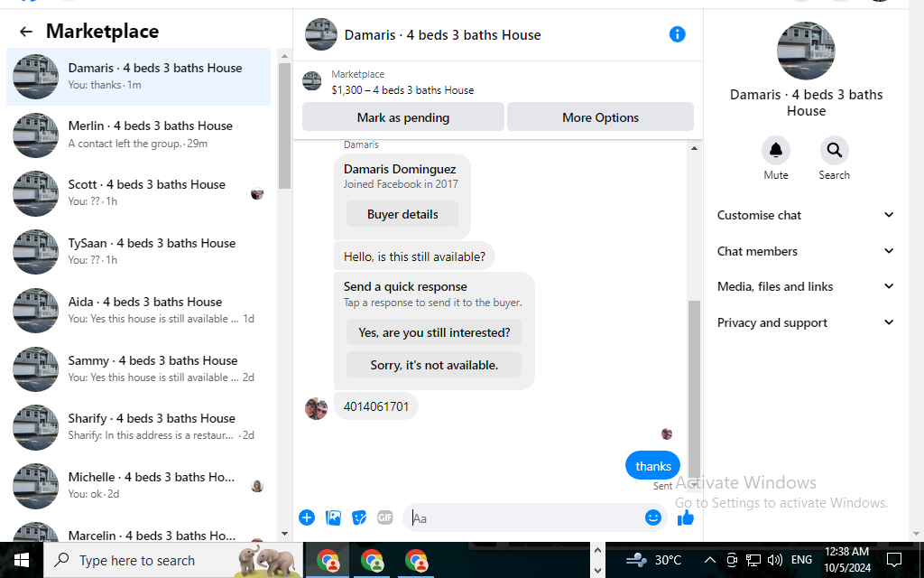Send 'Sorry, it's not available.' response
Screen dimensions: 924x578
click(434, 365)
